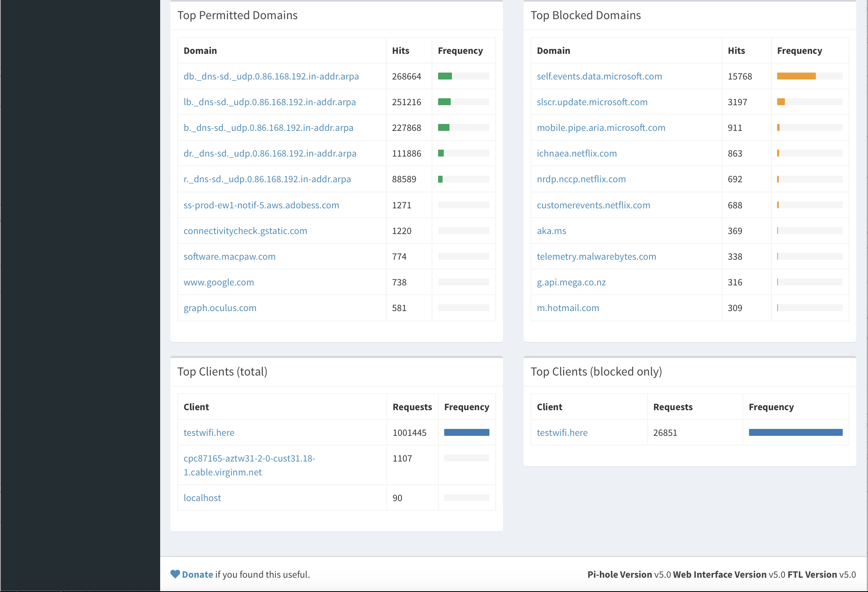Click the aka.ms domain link
868x592 pixels.
(551, 231)
